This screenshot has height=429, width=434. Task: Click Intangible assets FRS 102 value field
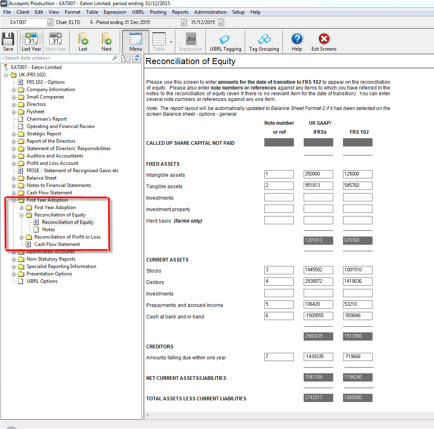358,174
